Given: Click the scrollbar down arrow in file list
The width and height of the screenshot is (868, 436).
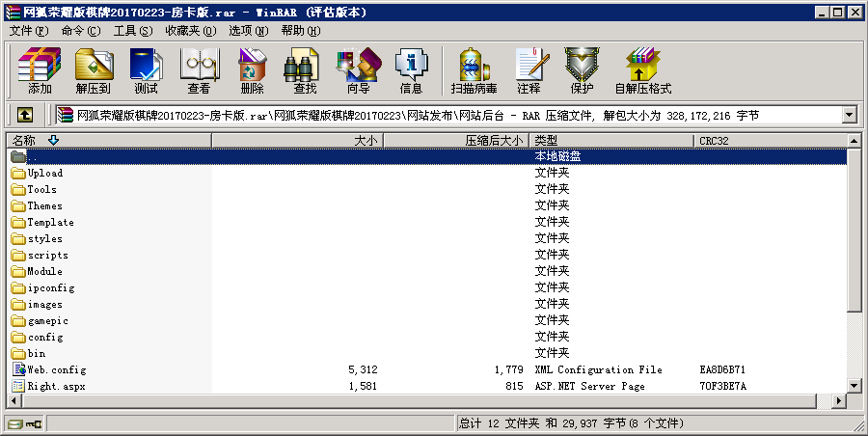Looking at the screenshot, I should click(854, 386).
